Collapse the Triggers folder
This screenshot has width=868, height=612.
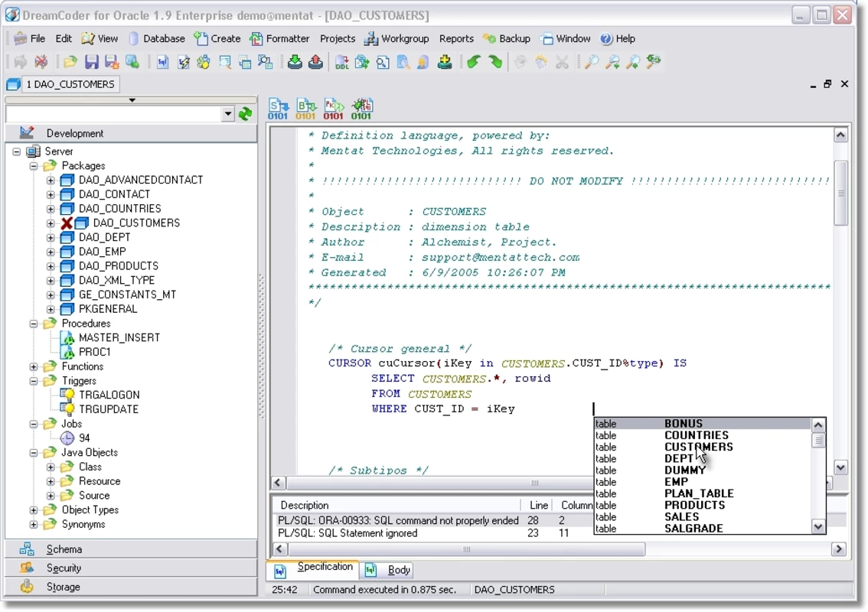(34, 381)
